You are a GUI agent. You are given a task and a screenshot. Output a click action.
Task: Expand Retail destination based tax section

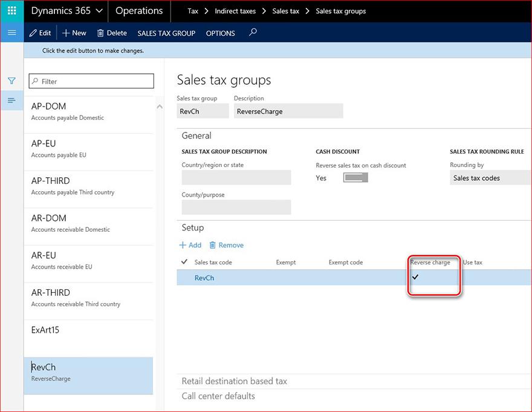pyautogui.click(x=234, y=381)
